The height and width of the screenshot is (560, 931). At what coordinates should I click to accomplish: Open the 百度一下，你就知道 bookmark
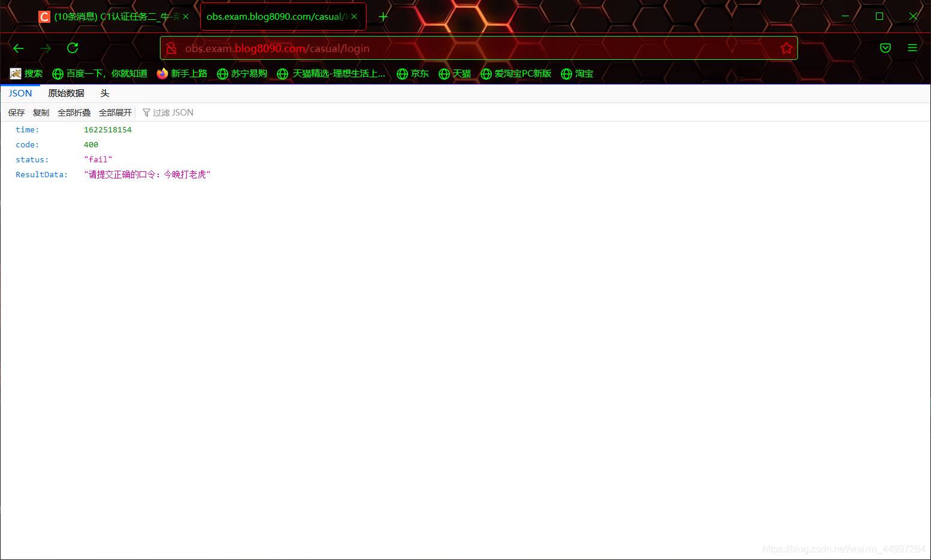99,74
